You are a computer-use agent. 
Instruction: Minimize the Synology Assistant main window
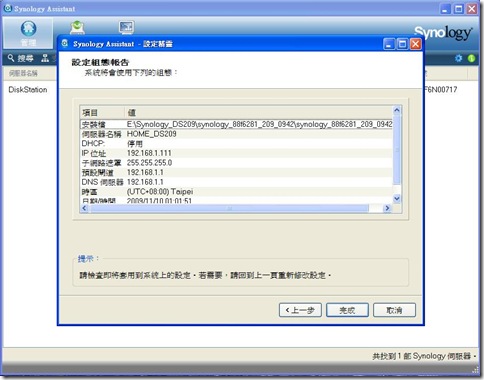[x=445, y=9]
